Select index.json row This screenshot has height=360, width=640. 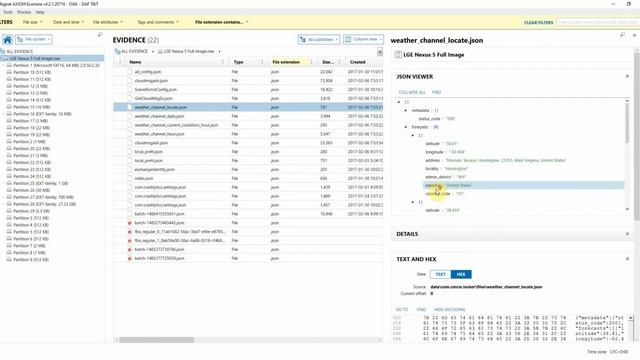(248, 178)
